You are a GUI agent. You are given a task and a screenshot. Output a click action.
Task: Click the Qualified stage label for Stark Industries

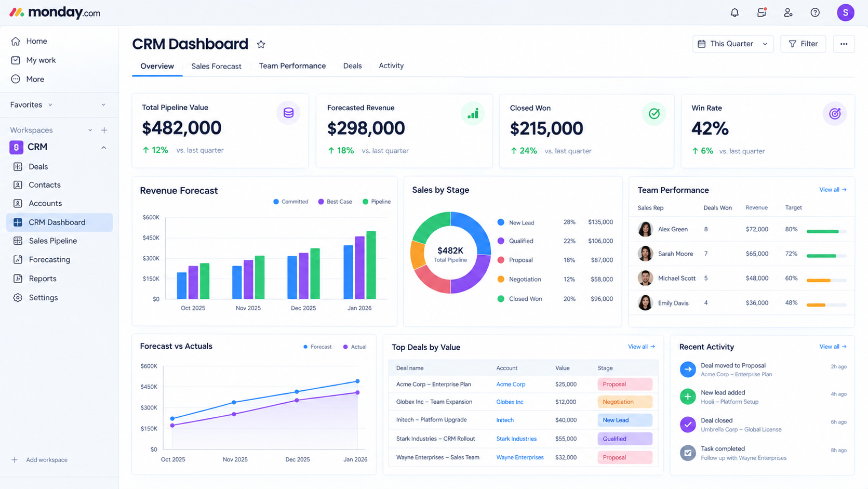tap(625, 439)
